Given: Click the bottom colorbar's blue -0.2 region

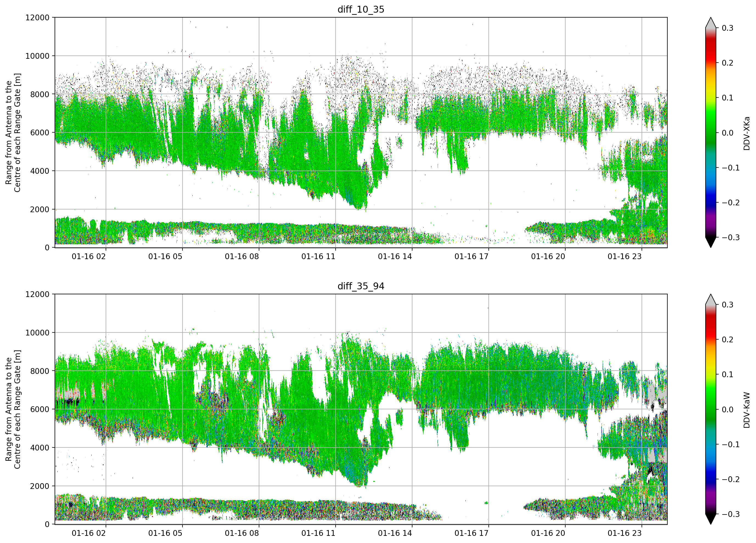Looking at the screenshot, I should (711, 479).
